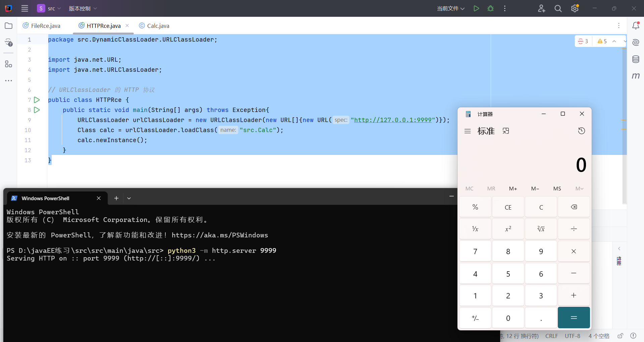Switch to the FileRce.java tab
Image resolution: width=644 pixels, height=342 pixels.
pos(46,26)
